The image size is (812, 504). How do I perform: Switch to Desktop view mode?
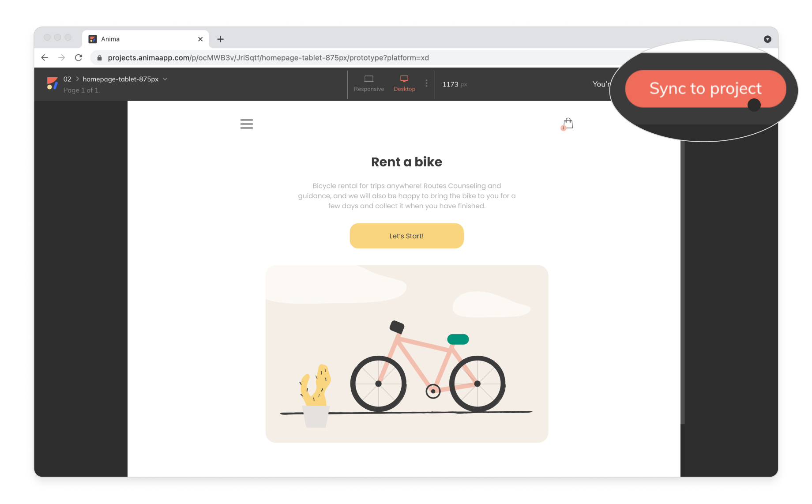pos(404,83)
